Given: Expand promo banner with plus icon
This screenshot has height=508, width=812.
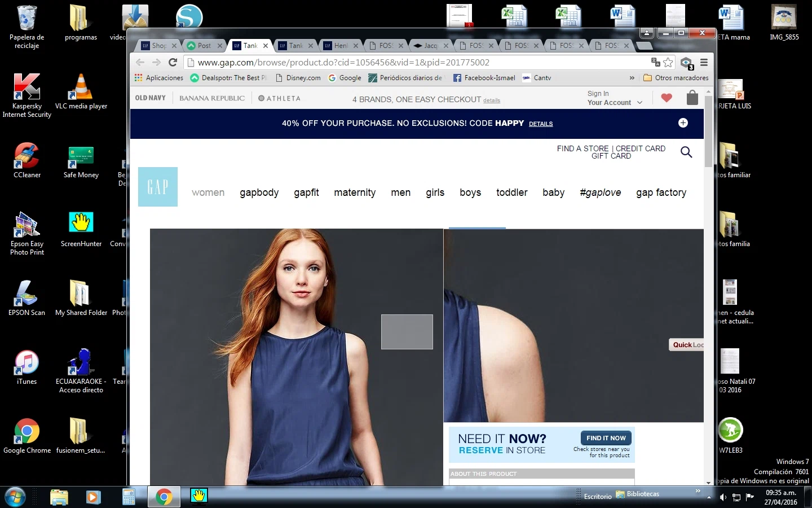Looking at the screenshot, I should click(683, 123).
